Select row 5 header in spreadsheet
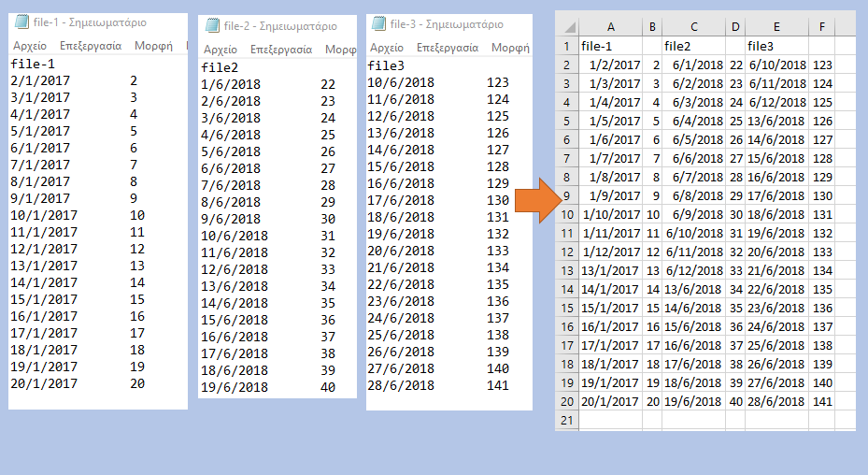868x475 pixels. 567,121
